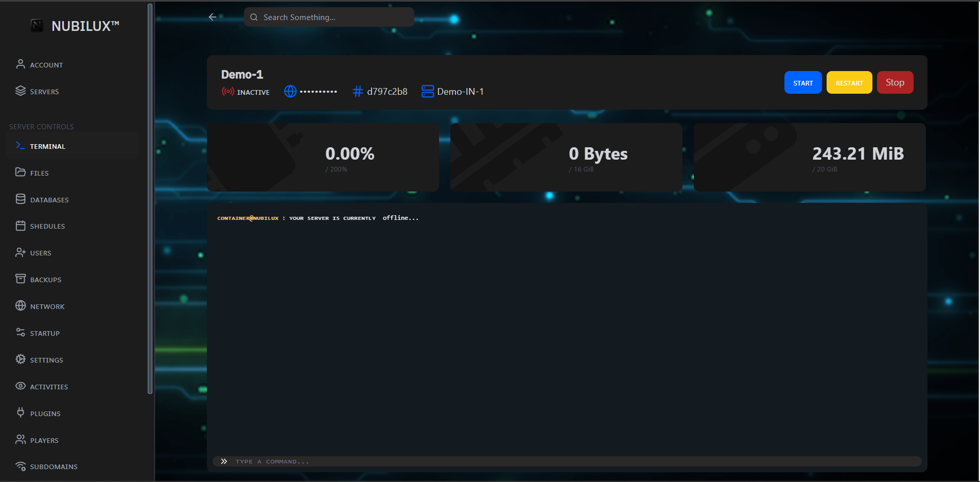
Task: Open Plugins from sidebar
Action: pyautogui.click(x=45, y=414)
